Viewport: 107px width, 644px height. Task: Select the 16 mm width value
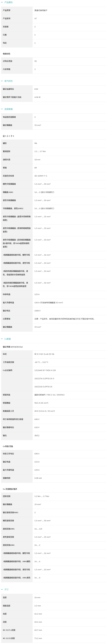(x=37, y=597)
